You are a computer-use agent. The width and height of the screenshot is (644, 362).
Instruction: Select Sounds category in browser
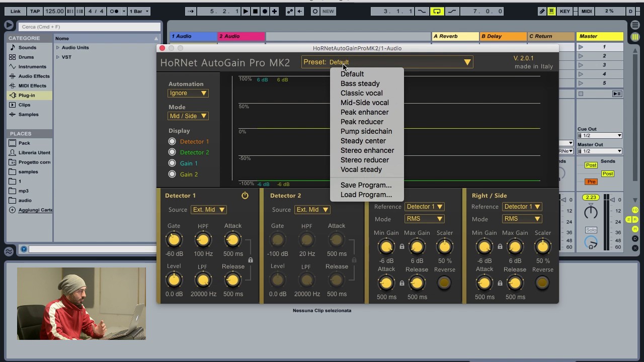27,47
